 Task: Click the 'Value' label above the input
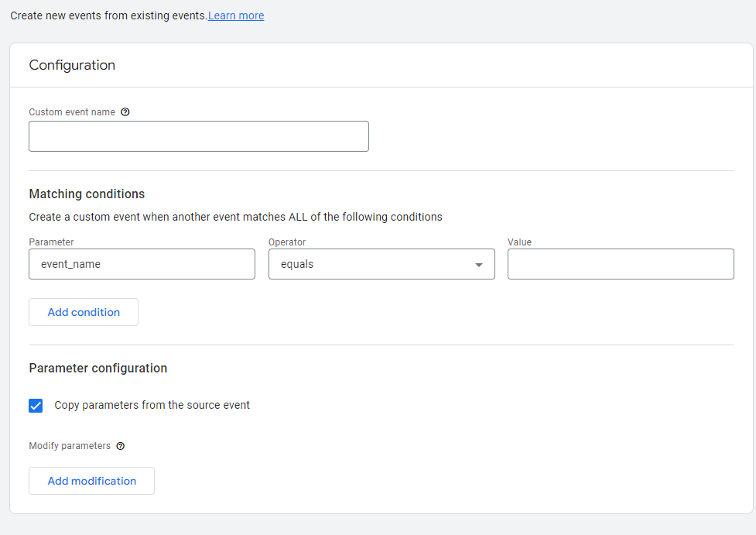point(519,242)
